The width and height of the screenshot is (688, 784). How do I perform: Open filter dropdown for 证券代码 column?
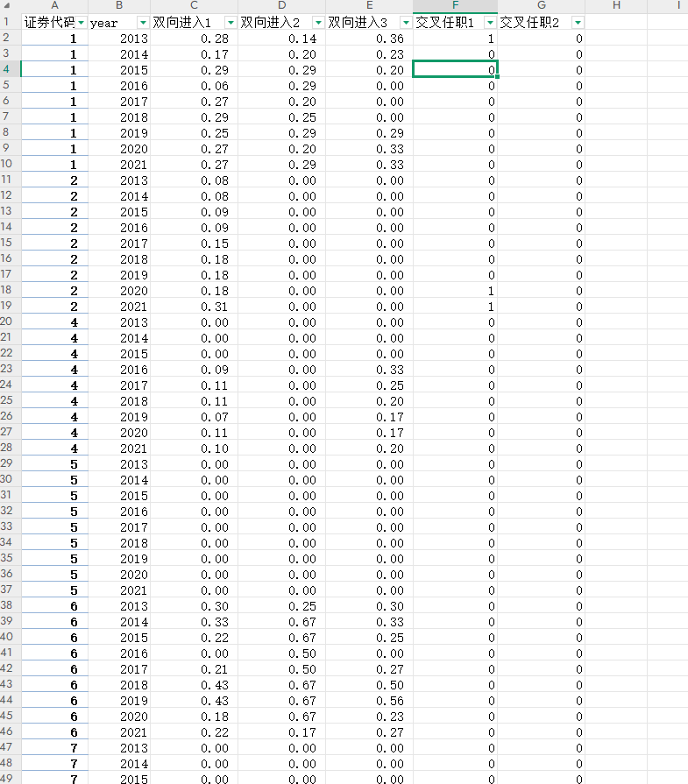tap(81, 23)
